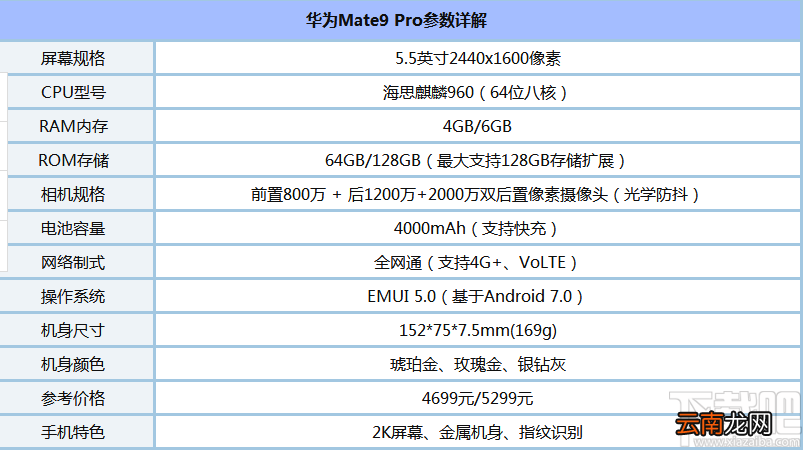The width and height of the screenshot is (809, 452).
Task: Select the CPU型号 label cell
Action: (x=80, y=92)
